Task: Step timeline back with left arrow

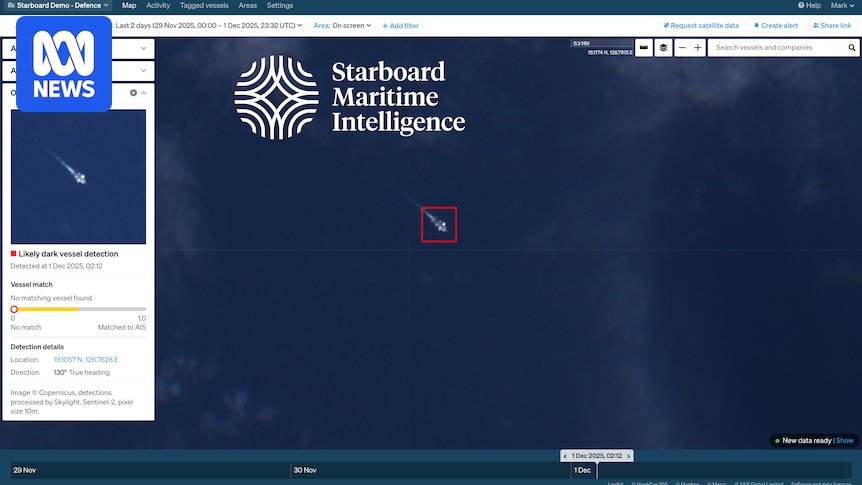Action: pyautogui.click(x=565, y=456)
